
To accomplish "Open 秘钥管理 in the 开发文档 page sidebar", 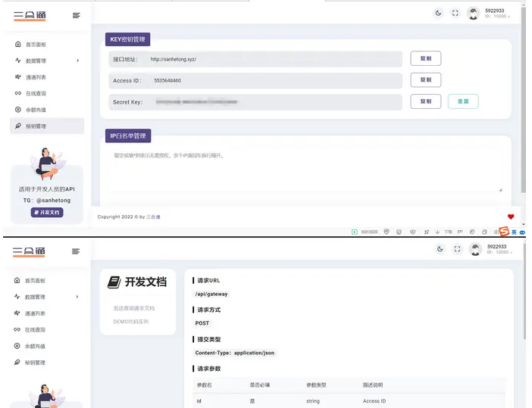I will click(36, 363).
